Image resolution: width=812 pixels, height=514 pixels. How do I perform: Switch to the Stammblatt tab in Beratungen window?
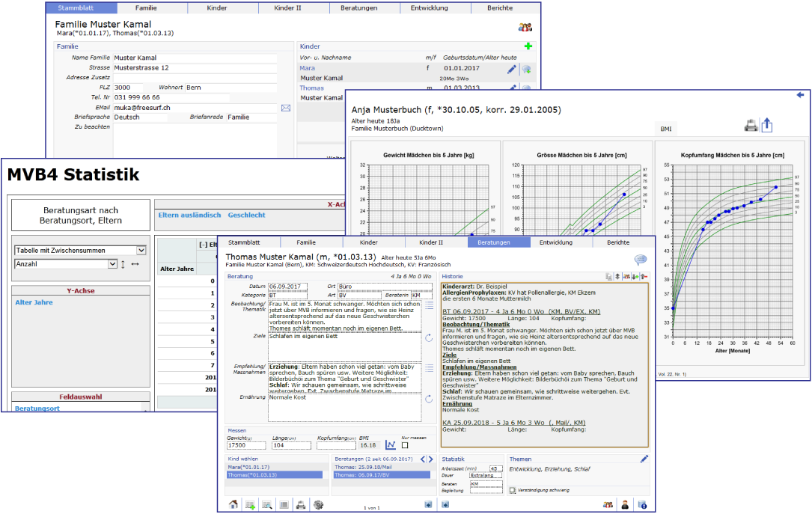tap(244, 242)
